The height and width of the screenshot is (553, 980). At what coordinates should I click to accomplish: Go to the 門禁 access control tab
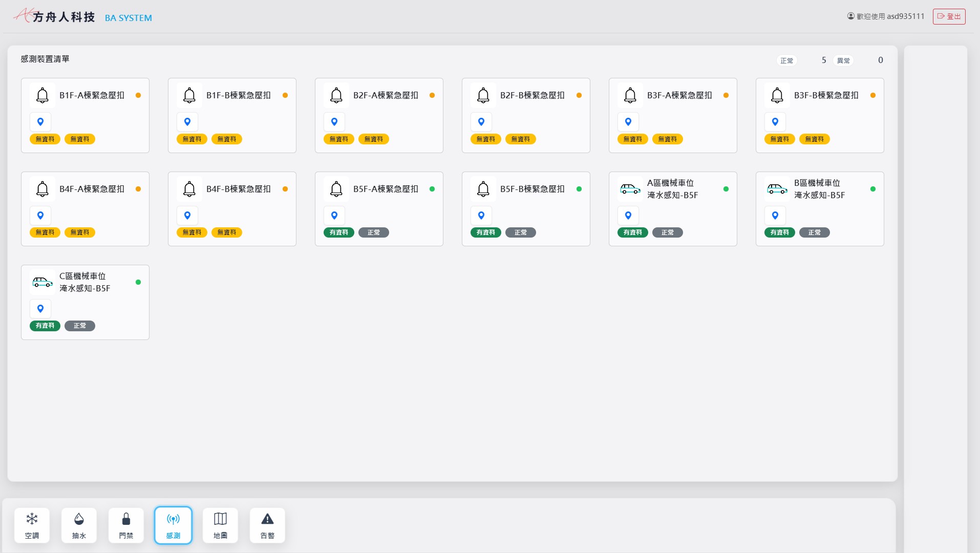click(126, 525)
